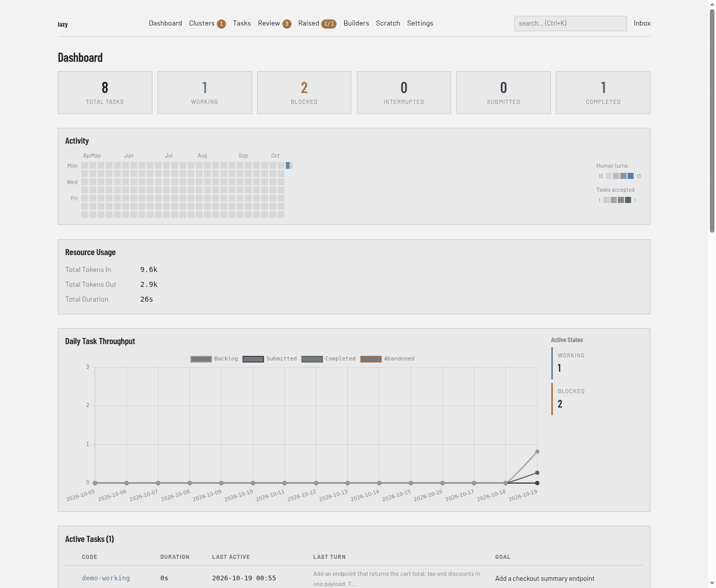
Task: Click the lazy logo in the header
Action: coord(62,24)
